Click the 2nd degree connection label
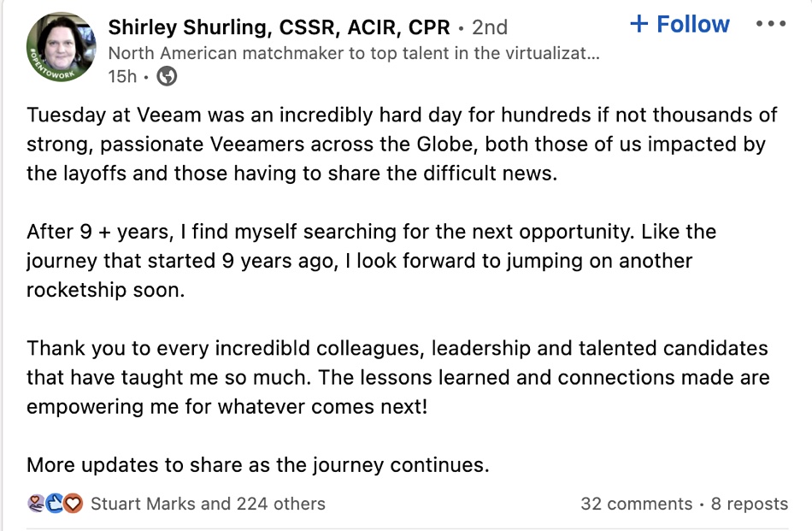Screen dimensions: 812x531 pos(490,27)
